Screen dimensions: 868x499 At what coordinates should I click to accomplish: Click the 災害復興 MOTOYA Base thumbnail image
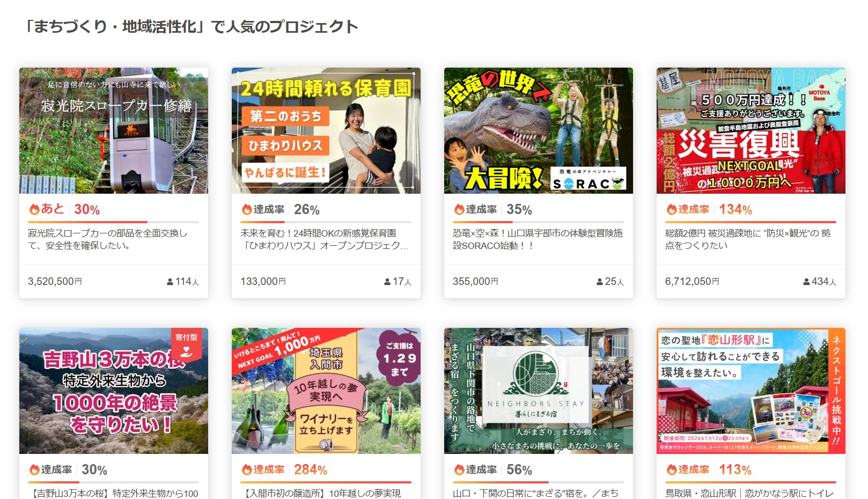tap(751, 130)
